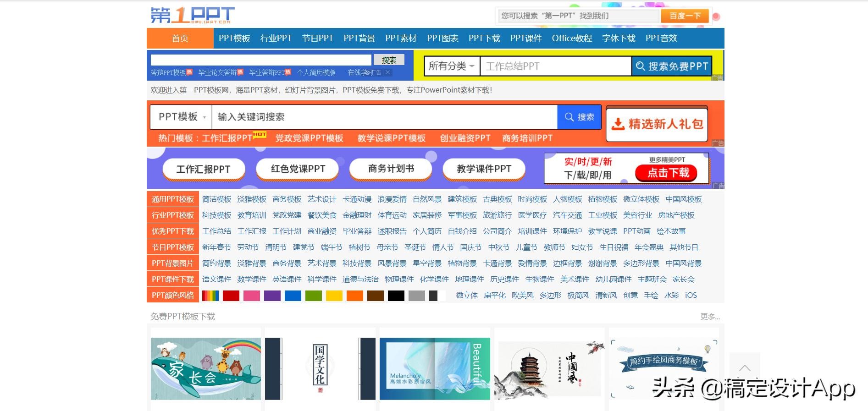Click the download icon on 精选新人礼包
This screenshot has height=411, width=868.
pos(618,124)
